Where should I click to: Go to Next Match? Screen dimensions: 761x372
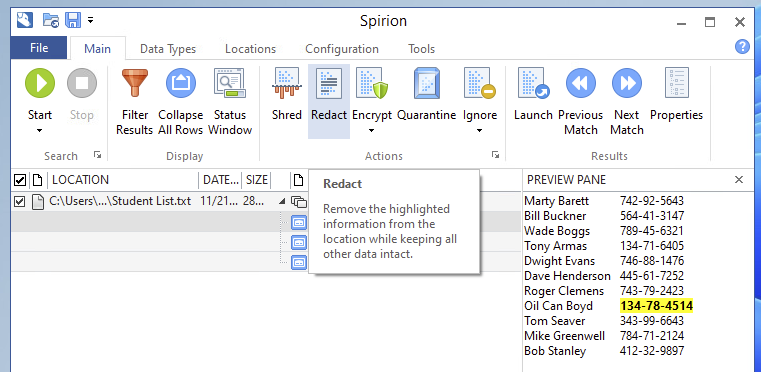pyautogui.click(x=627, y=83)
